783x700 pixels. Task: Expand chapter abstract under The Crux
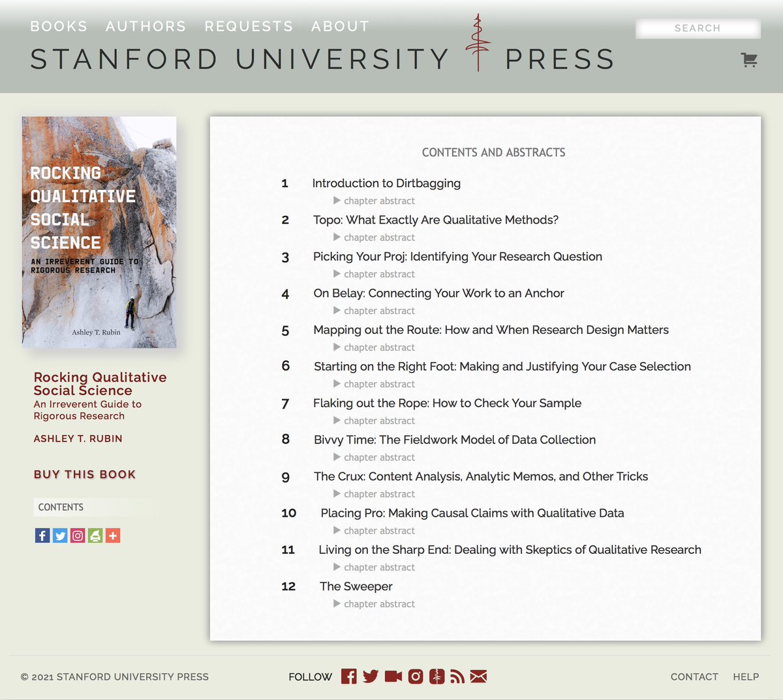click(374, 494)
